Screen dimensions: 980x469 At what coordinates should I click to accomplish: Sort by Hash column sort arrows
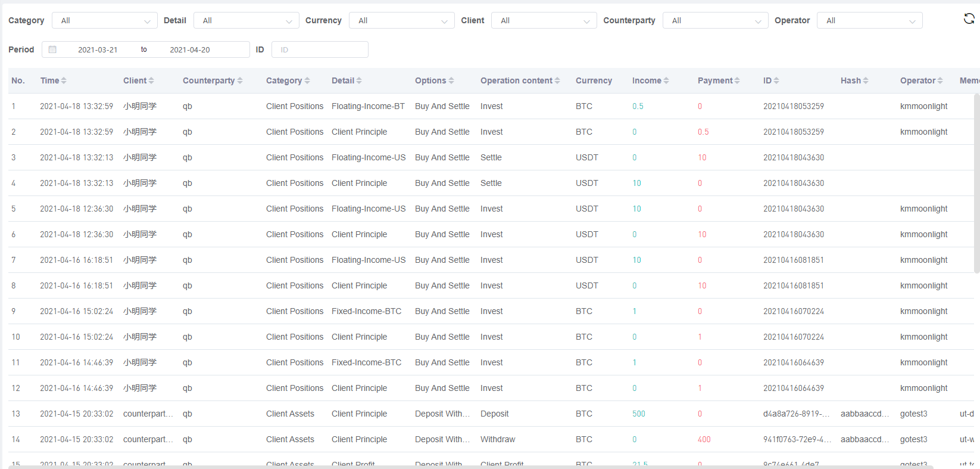[866, 80]
